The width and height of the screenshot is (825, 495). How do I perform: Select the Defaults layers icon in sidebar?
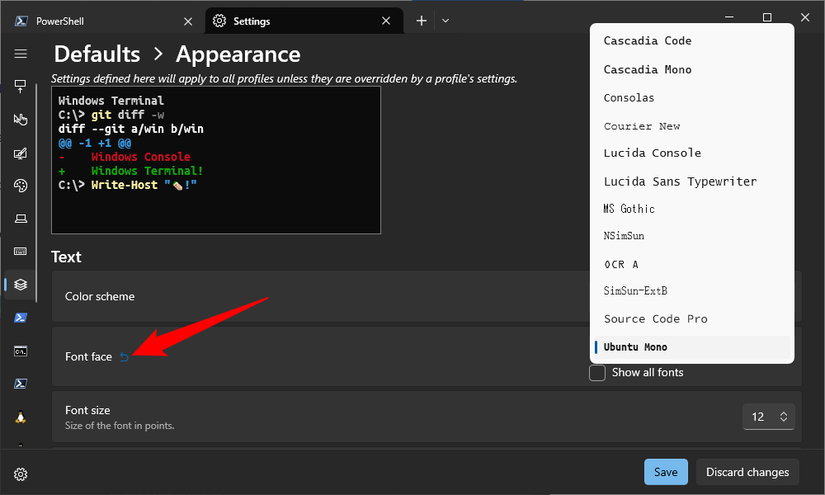point(21,285)
